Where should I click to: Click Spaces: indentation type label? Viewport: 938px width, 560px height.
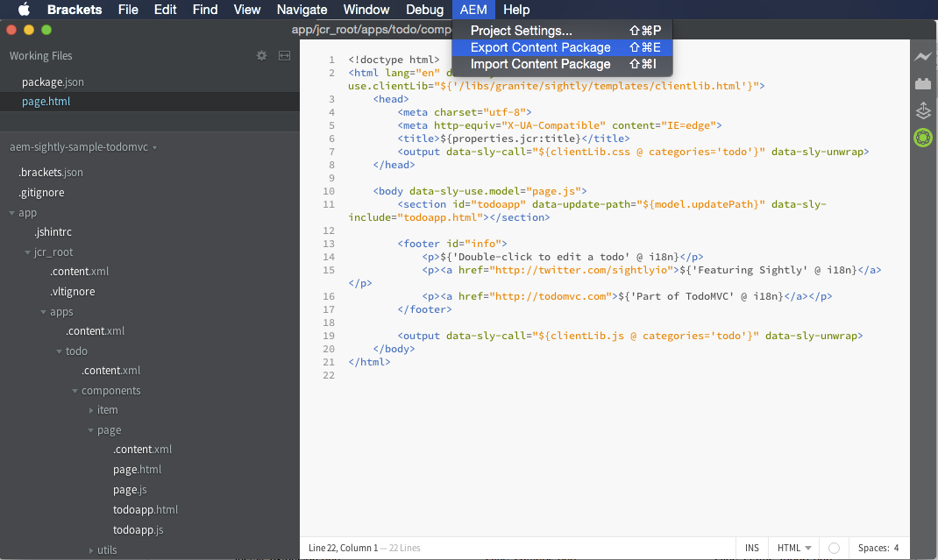tap(873, 548)
